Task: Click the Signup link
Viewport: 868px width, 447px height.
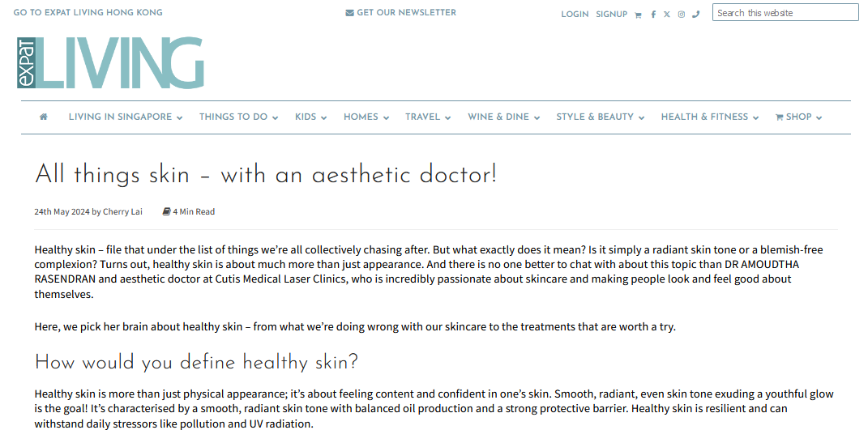Action: coord(611,15)
